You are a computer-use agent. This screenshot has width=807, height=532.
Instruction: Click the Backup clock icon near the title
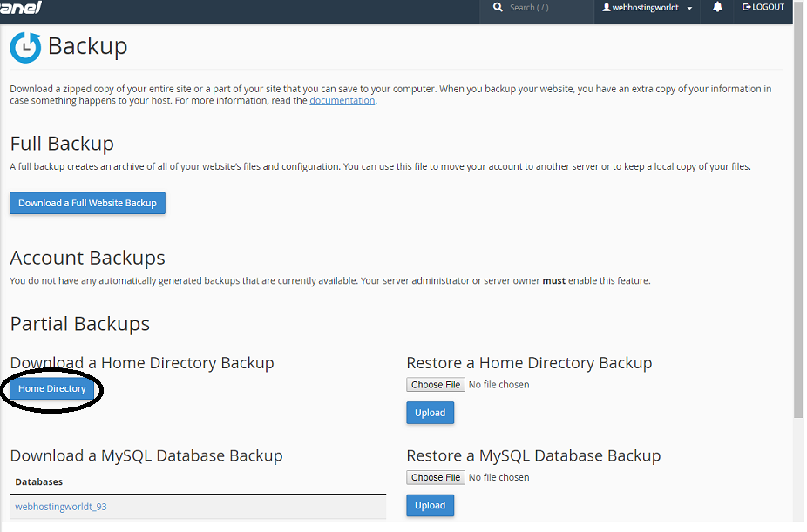pyautogui.click(x=24, y=48)
